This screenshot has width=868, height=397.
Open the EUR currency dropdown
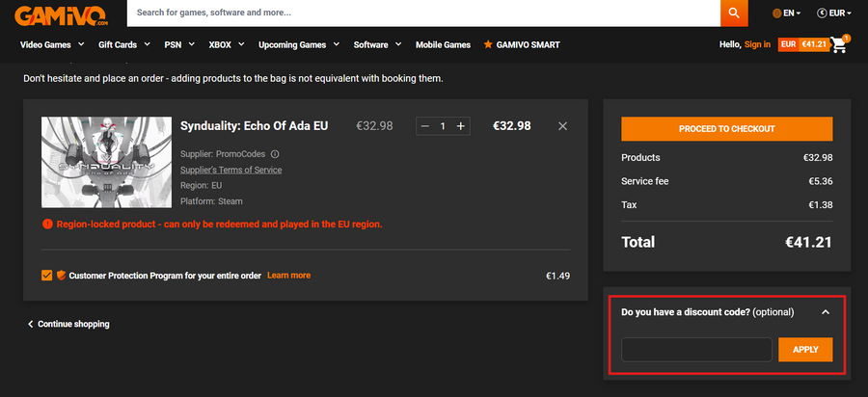[x=833, y=13]
